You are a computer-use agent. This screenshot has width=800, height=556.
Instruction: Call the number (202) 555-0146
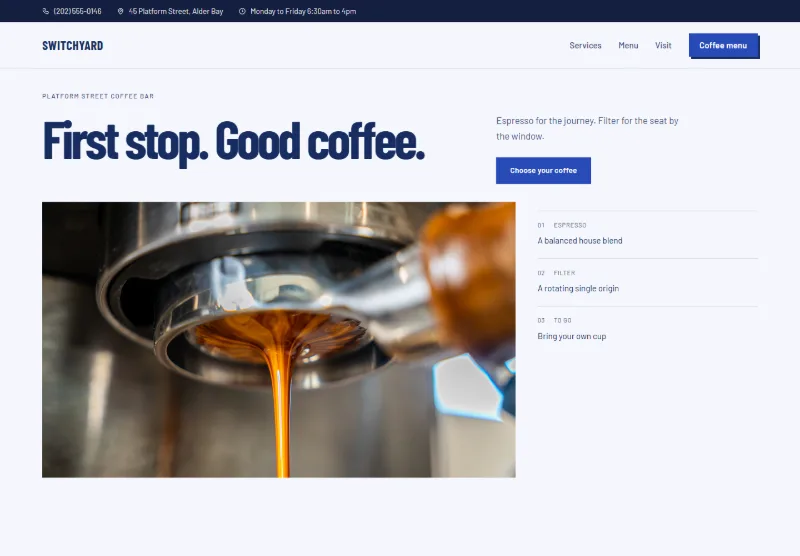(x=78, y=11)
